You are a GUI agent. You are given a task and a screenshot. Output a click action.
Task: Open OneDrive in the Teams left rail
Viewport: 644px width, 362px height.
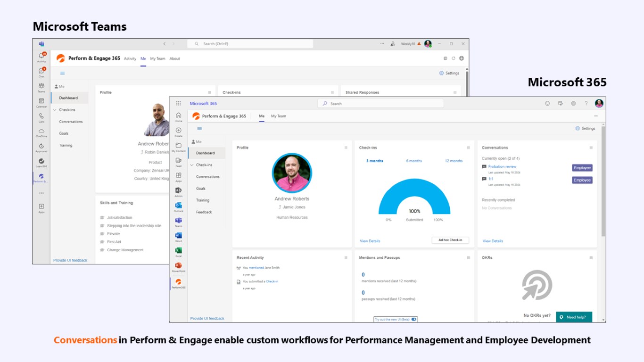[41, 132]
